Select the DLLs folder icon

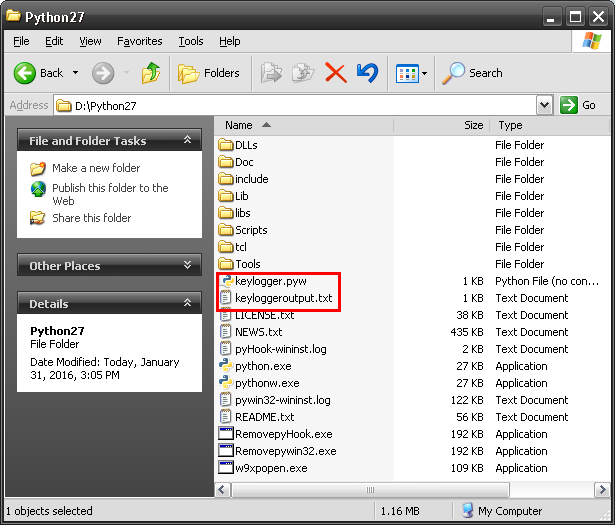click(226, 145)
